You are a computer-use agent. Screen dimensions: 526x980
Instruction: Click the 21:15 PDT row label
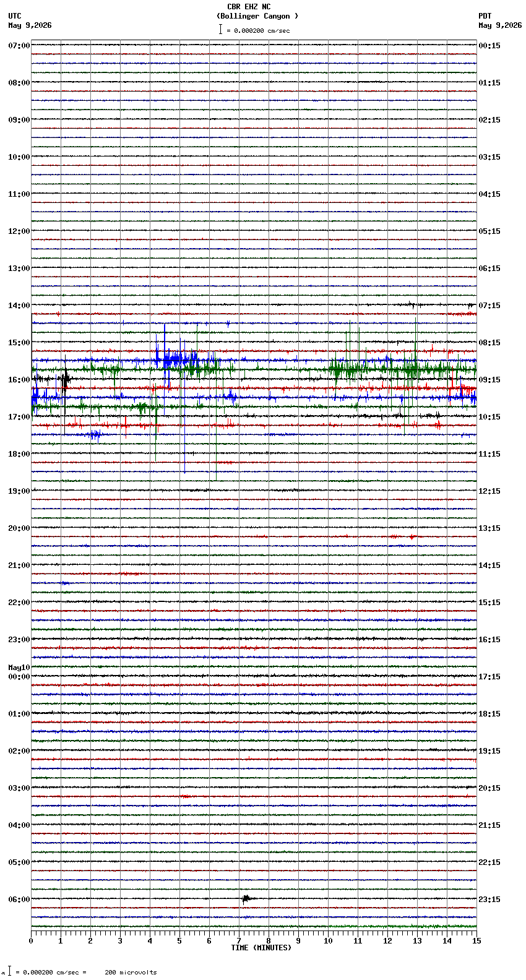[489, 825]
